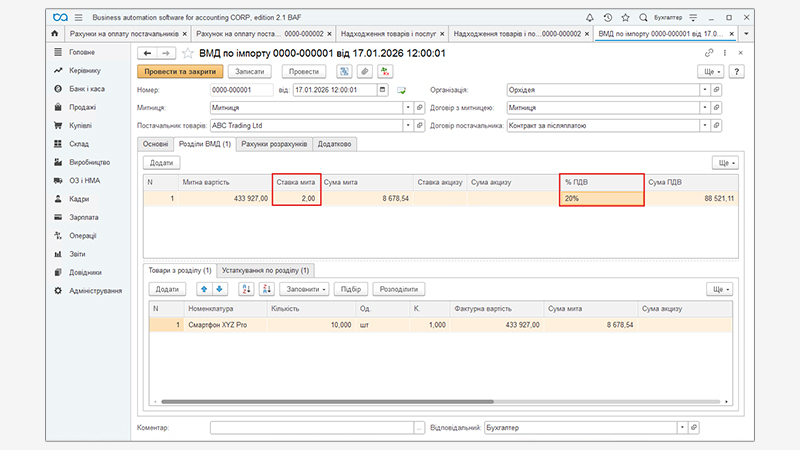Expand the Організація dropdown arrow
The image size is (800, 450).
(x=705, y=90)
